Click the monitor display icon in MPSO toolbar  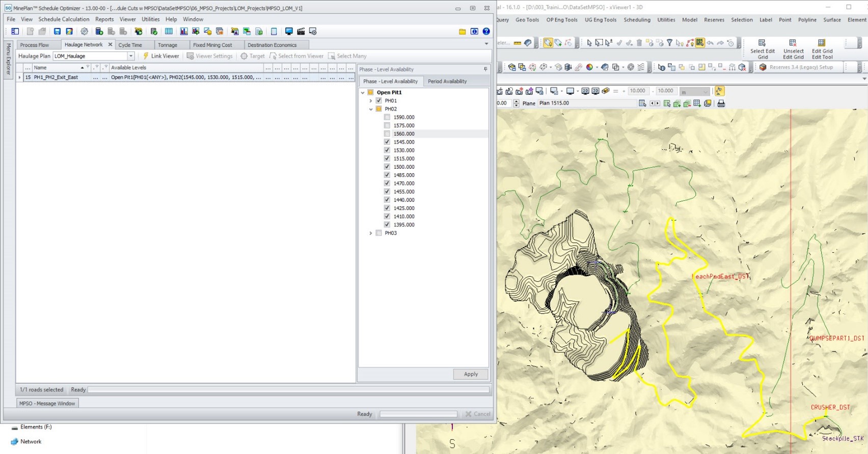tap(289, 32)
